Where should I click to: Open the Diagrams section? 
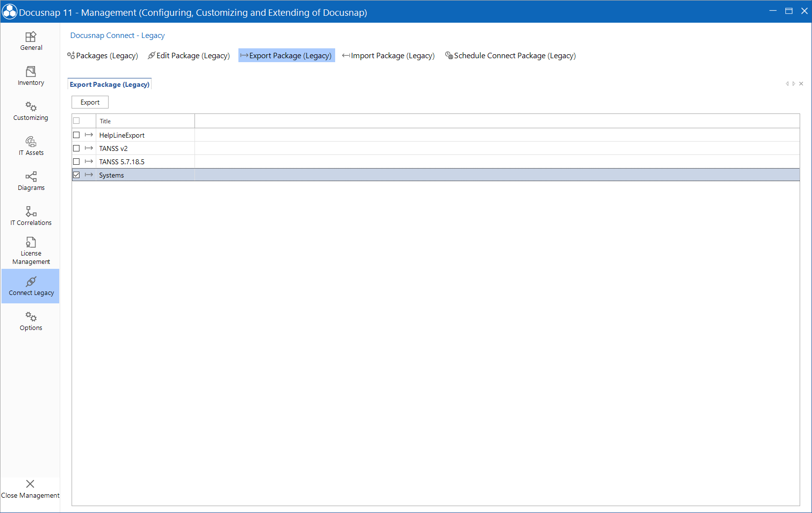point(31,181)
